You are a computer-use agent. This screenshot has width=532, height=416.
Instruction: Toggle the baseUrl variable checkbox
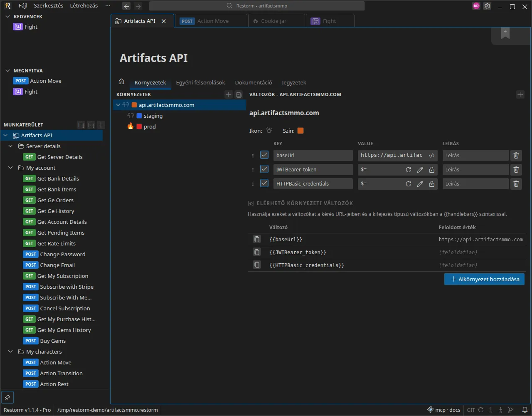[x=264, y=155]
